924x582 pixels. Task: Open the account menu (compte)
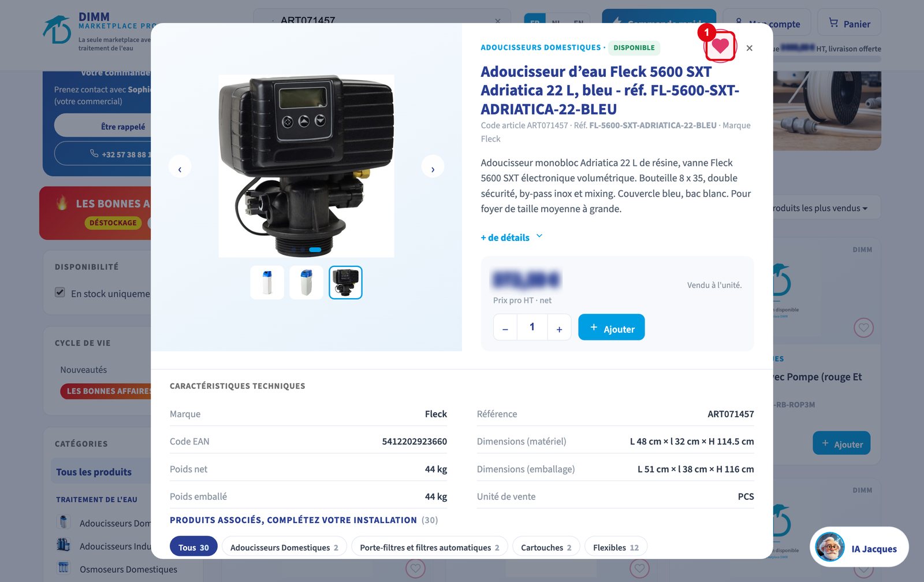[x=767, y=23]
